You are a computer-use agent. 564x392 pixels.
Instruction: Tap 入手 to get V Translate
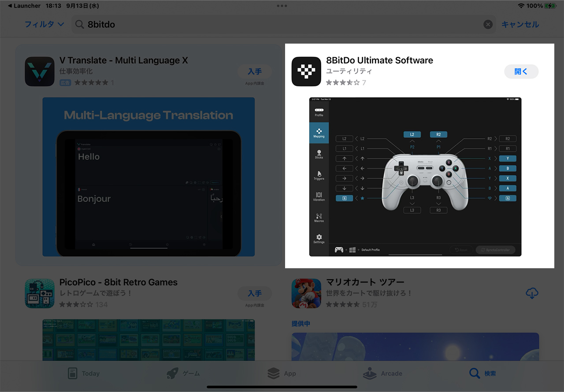coord(255,71)
